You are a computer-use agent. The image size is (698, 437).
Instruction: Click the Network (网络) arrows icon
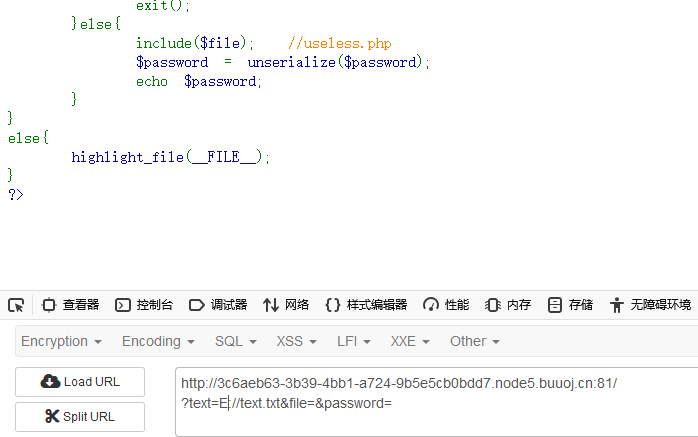coord(271,305)
